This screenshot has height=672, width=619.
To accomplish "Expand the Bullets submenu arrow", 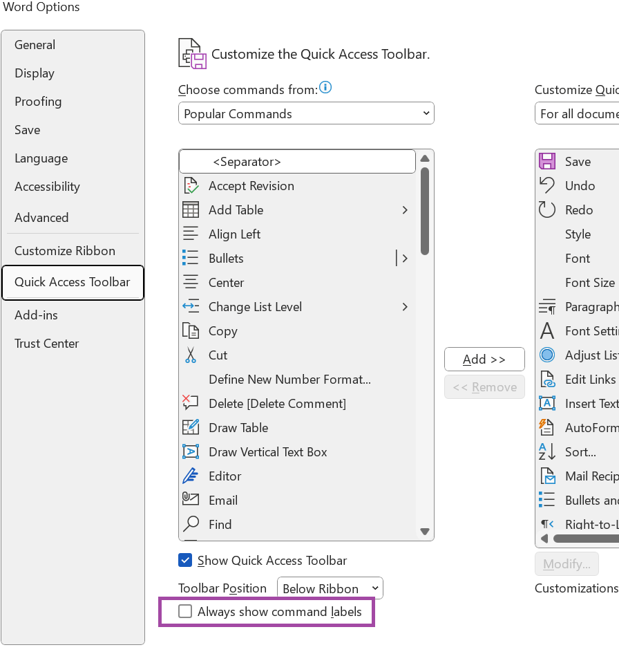I will pyautogui.click(x=405, y=259).
